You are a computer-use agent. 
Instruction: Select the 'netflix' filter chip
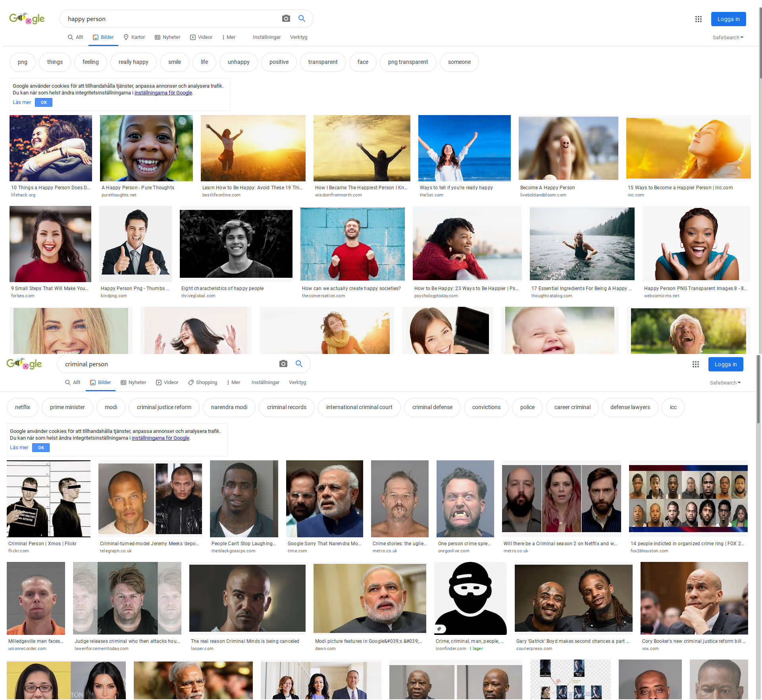23,408
